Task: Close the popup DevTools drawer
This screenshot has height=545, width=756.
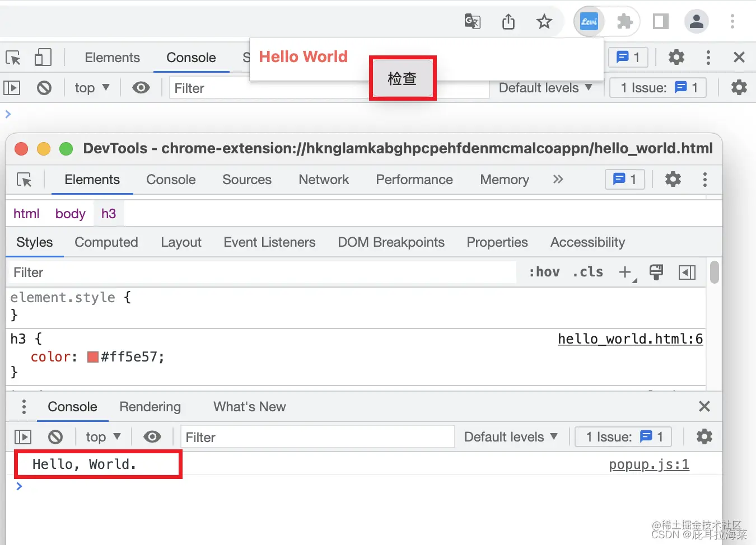Action: pyautogui.click(x=704, y=406)
